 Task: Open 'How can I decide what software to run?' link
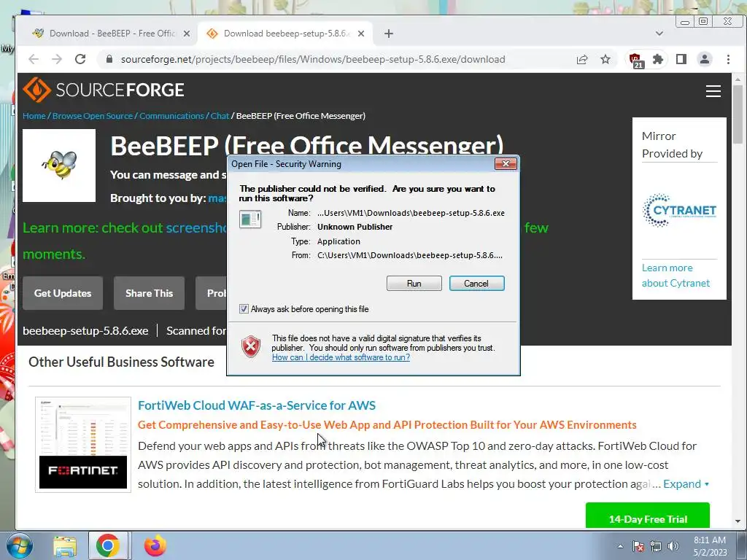coord(341,357)
